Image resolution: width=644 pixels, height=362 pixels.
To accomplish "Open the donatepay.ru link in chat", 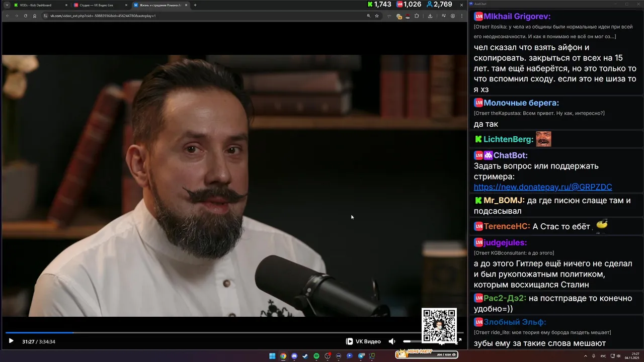I will coord(543,187).
